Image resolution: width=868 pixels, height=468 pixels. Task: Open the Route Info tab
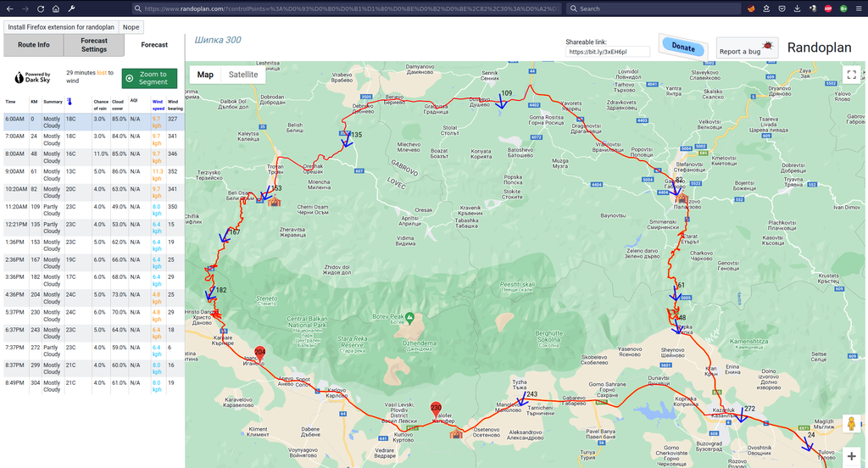click(34, 45)
